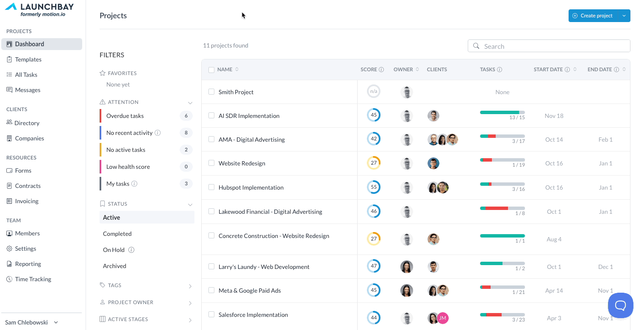
Task: Toggle the select-all checkbox in header
Action: (211, 70)
